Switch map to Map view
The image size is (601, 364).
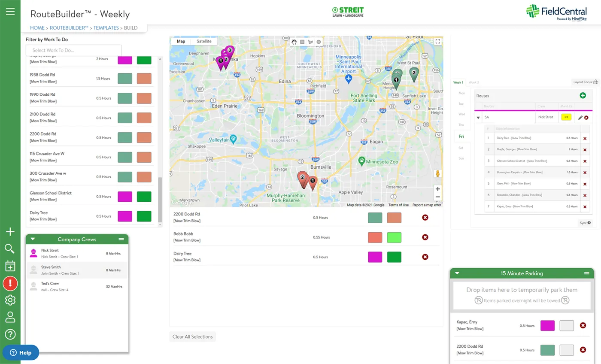[x=181, y=41]
